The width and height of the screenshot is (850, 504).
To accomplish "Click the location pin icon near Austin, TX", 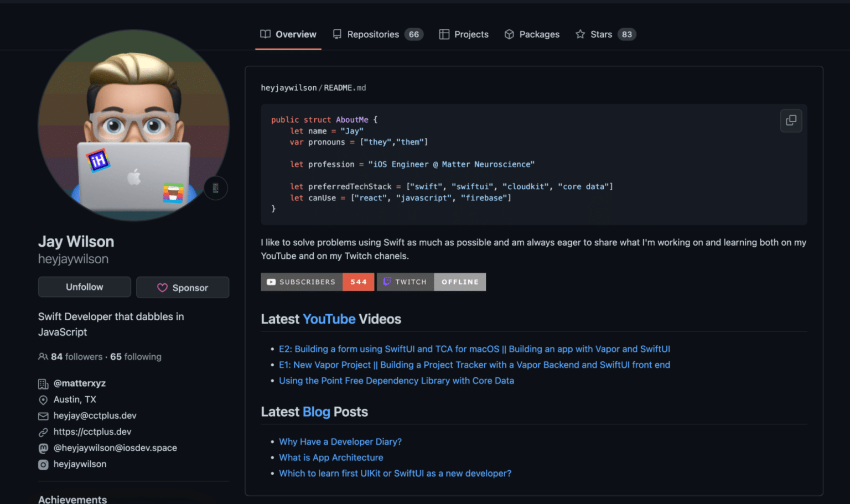I will (43, 399).
